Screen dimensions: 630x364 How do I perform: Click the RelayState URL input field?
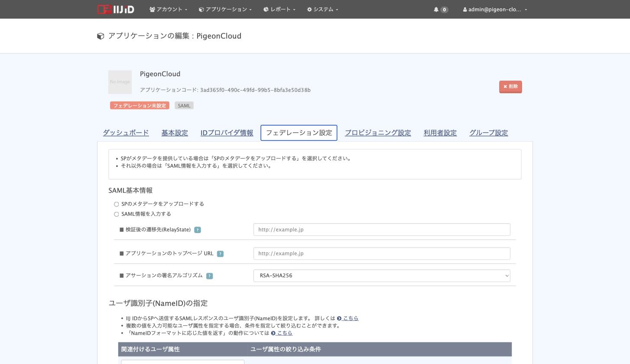click(x=382, y=230)
